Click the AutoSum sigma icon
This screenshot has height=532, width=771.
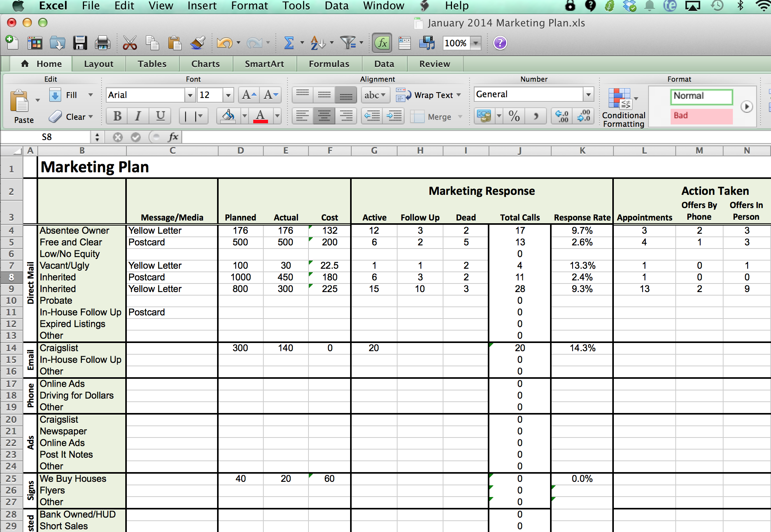[x=289, y=43]
